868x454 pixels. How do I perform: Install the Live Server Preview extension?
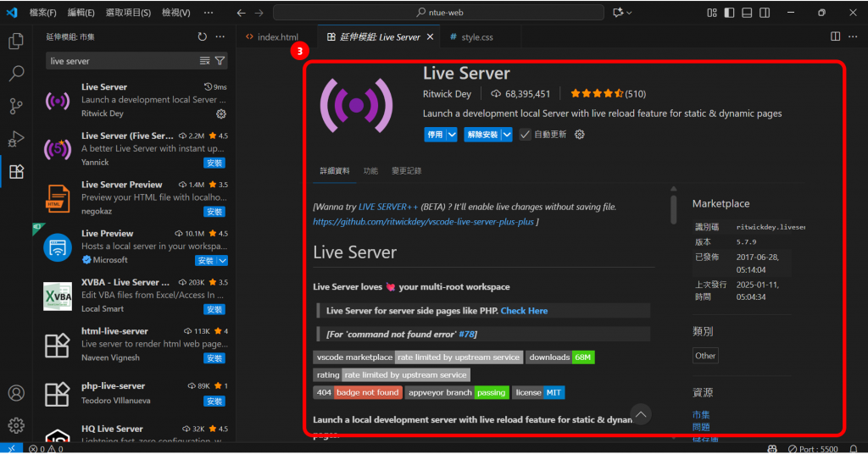[214, 212]
